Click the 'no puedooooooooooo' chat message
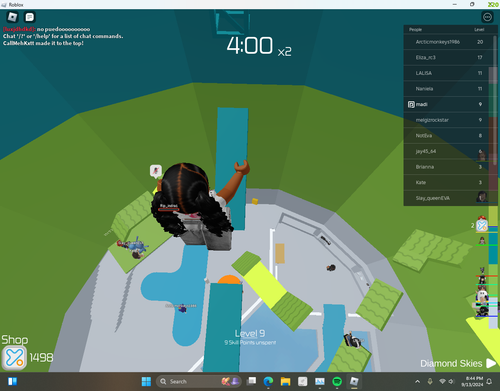This screenshot has height=391, width=500. click(46, 29)
